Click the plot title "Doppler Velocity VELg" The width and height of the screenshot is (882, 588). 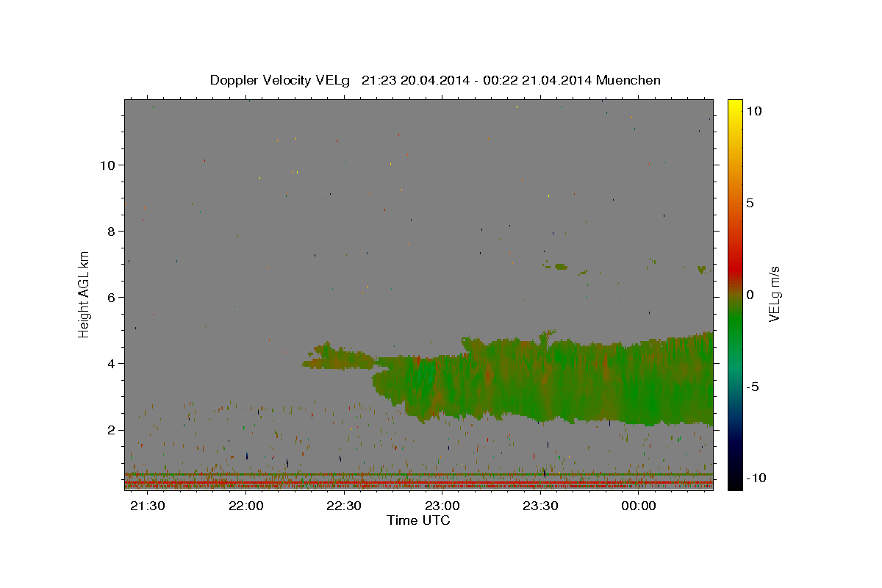[282, 80]
